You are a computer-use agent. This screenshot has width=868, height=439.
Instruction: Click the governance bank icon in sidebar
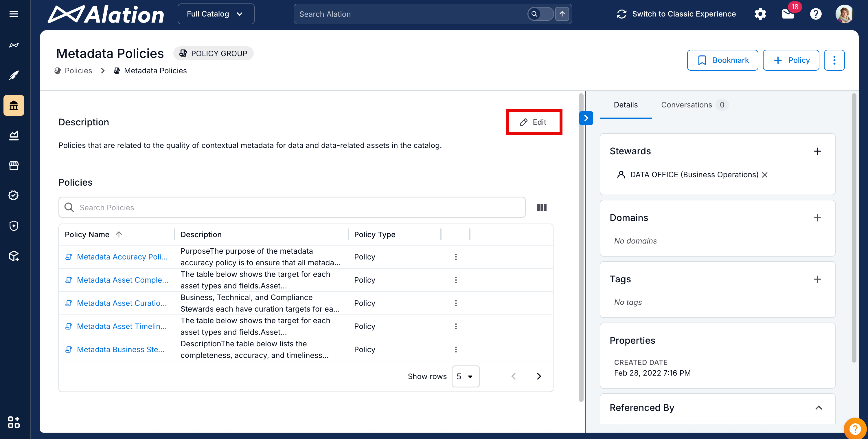click(14, 105)
